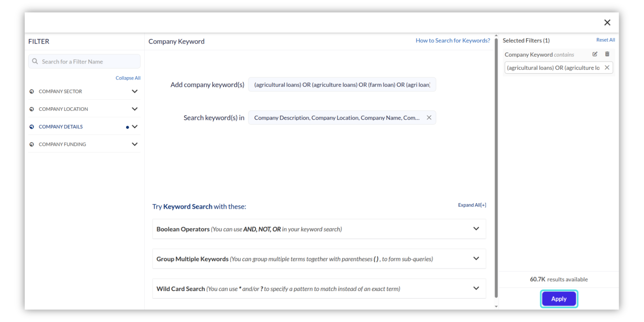
Task: Toggle the Company Details section chevron
Action: click(135, 127)
